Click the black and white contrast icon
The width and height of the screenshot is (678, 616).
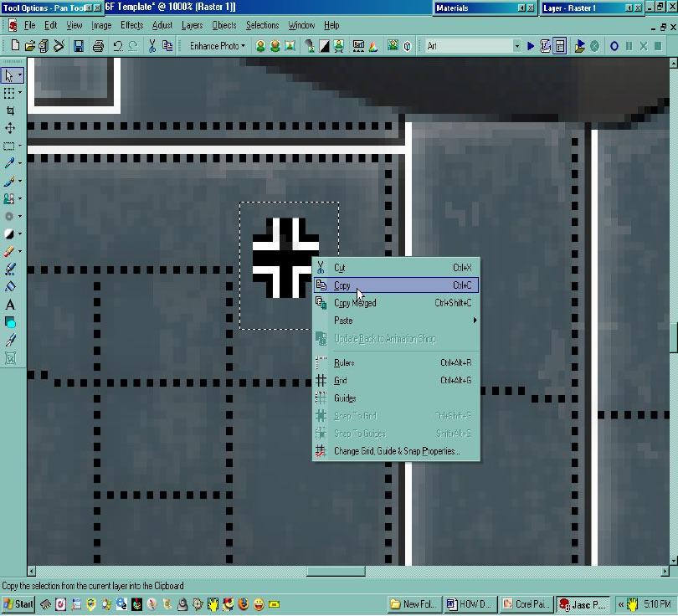tap(324, 46)
